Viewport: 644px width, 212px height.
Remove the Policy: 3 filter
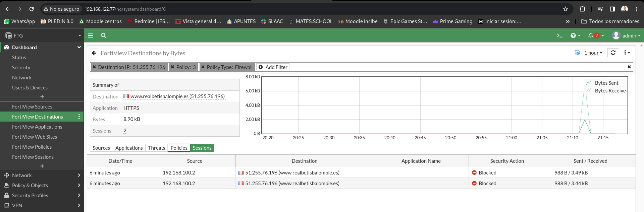click(x=172, y=67)
